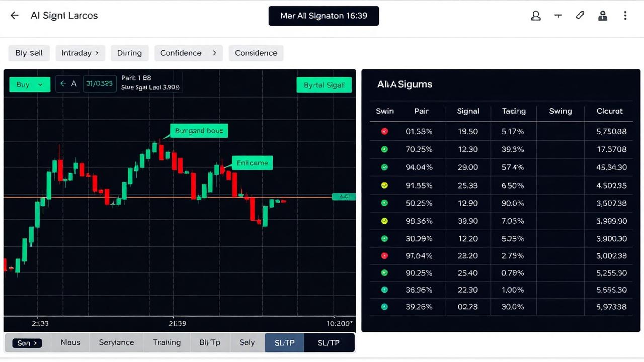Click the back arrow icon at the top left
The height and width of the screenshot is (362, 644).
click(14, 16)
